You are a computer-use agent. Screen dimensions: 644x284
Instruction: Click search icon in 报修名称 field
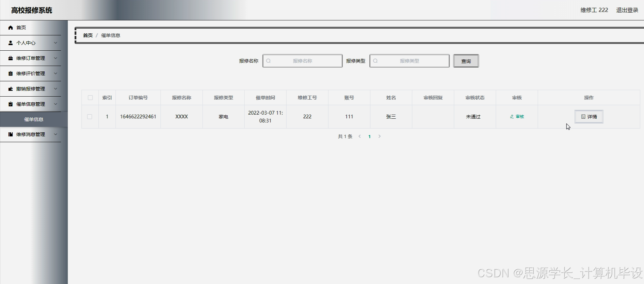[x=268, y=61]
